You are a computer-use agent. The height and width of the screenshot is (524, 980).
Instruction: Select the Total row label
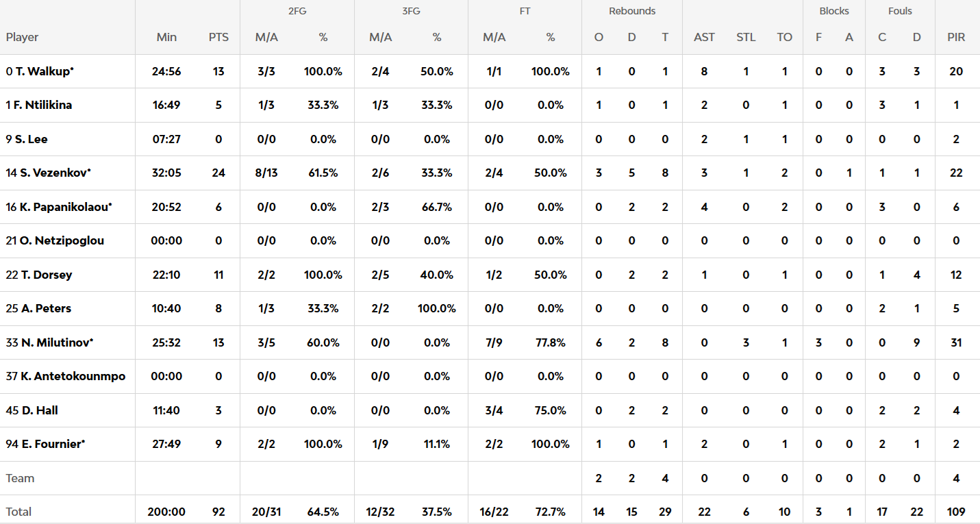19,512
